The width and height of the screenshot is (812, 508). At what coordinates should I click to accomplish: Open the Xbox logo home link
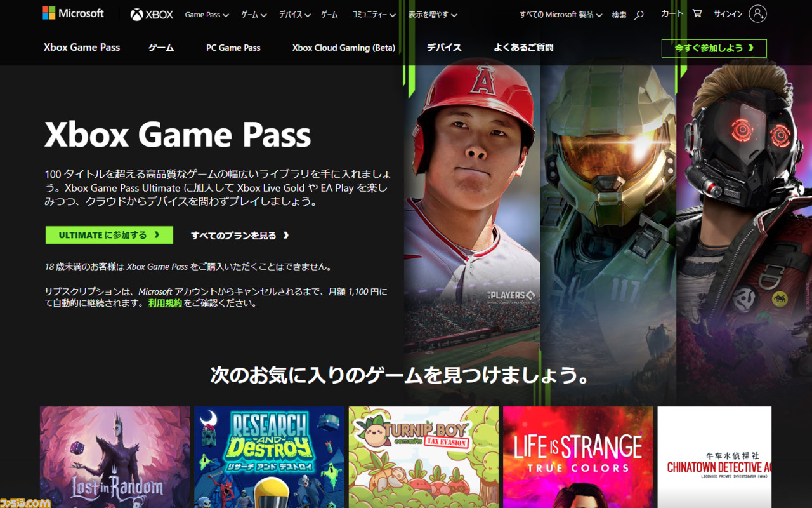[x=152, y=15]
